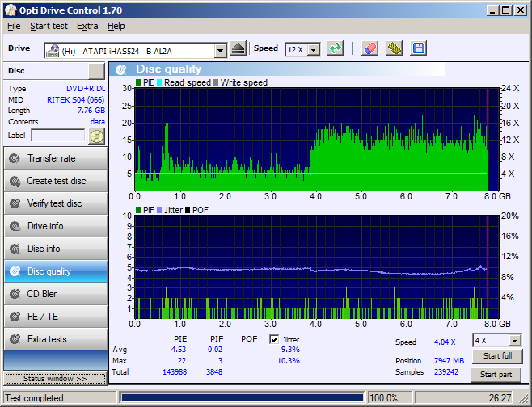Click the disc type value DVD+R DL
This screenshot has height=407, width=532.
86,89
